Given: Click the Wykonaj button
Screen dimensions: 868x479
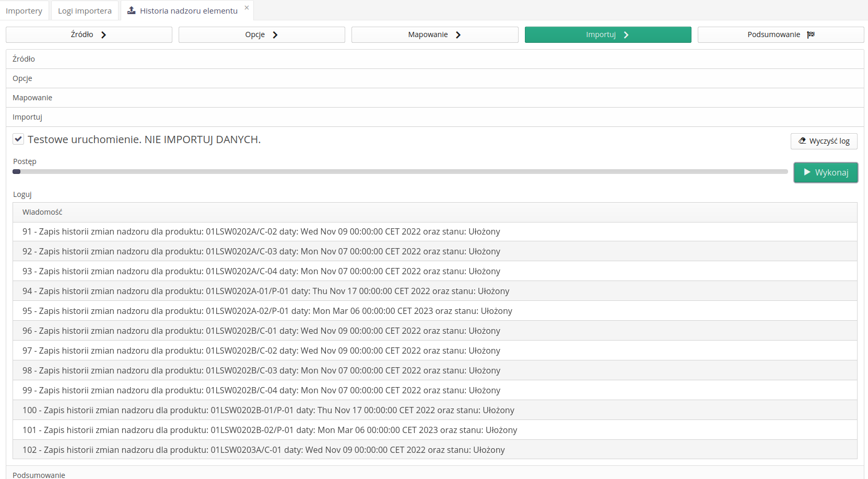Looking at the screenshot, I should 826,172.
